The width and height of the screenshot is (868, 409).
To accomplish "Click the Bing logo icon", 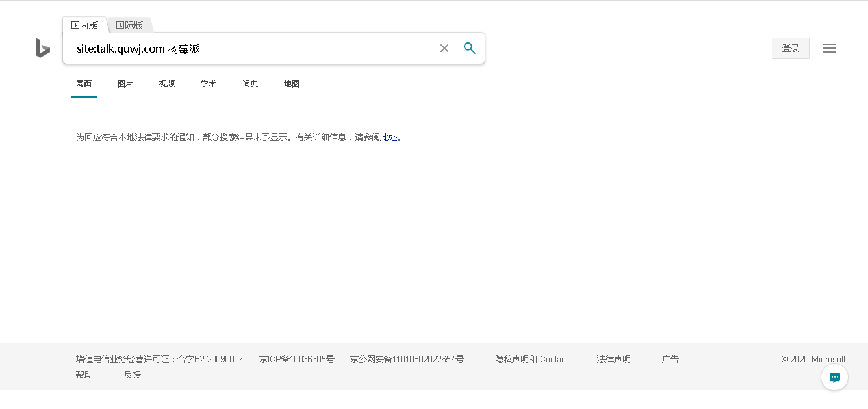I will click(43, 48).
